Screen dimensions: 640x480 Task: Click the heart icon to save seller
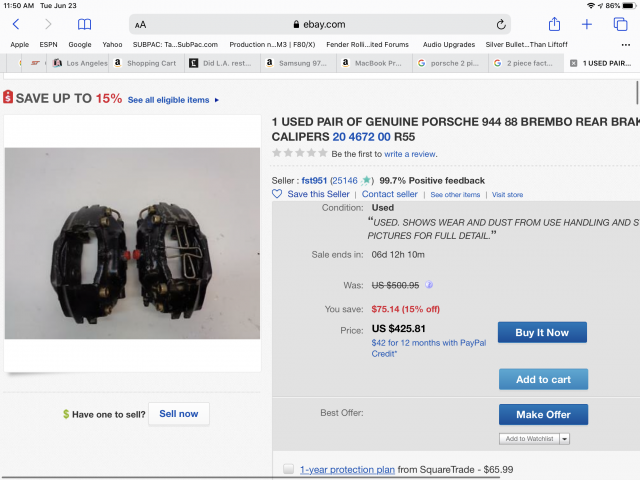277,194
